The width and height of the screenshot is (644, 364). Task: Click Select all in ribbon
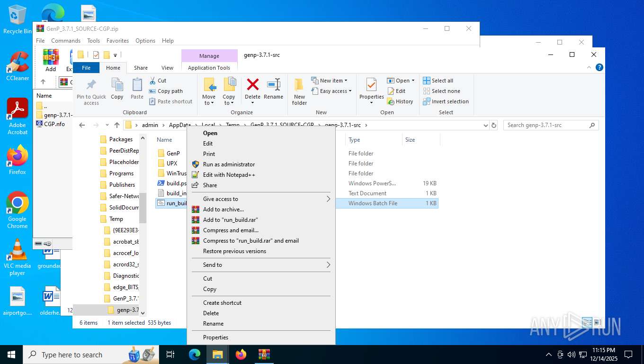coord(438,81)
